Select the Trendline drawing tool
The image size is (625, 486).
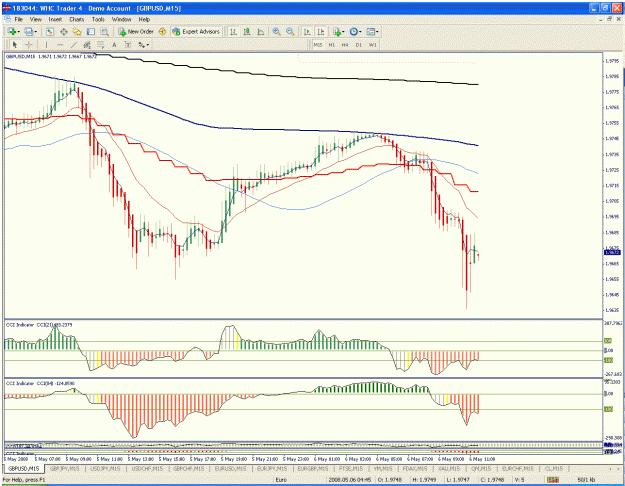(x=73, y=45)
